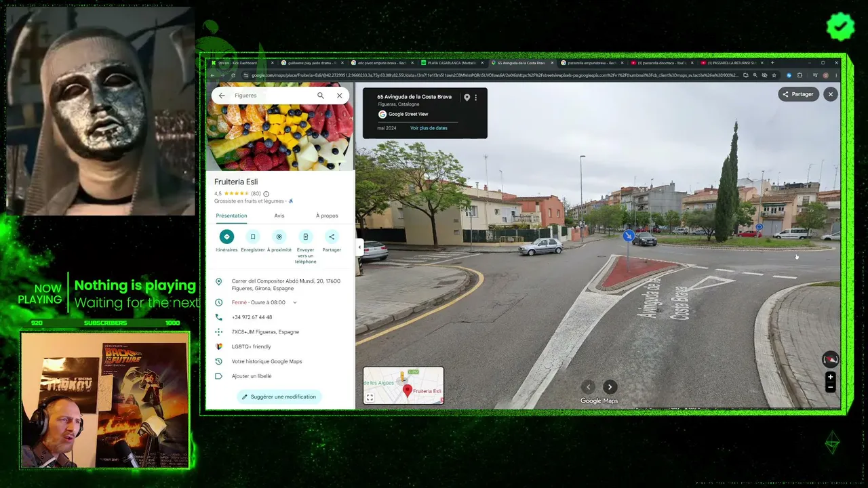Open the Présentation tab
Image resolution: width=868 pixels, height=488 pixels.
pos(231,216)
